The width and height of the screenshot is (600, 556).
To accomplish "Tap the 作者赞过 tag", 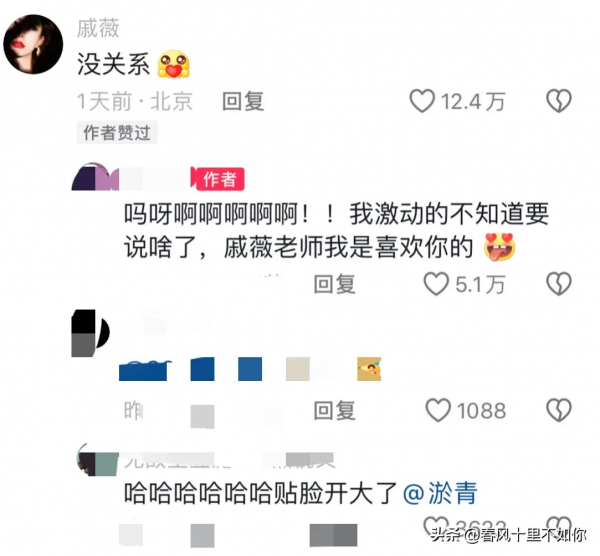I will [117, 133].
